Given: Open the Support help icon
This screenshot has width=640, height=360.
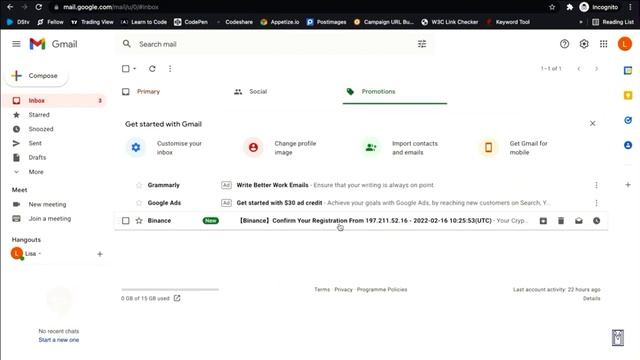Looking at the screenshot, I should click(564, 44).
